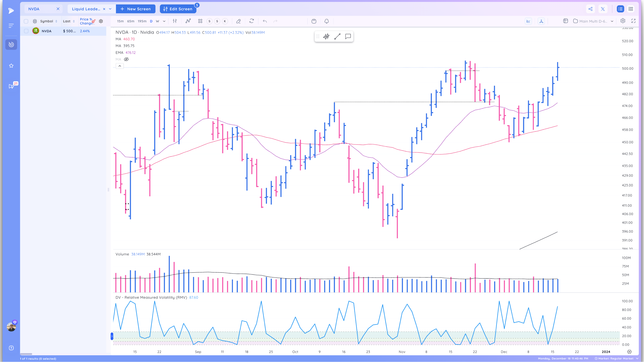Image resolution: width=644 pixels, height=362 pixels.
Task: Select the 195m timeframe
Action: pyautogui.click(x=142, y=21)
